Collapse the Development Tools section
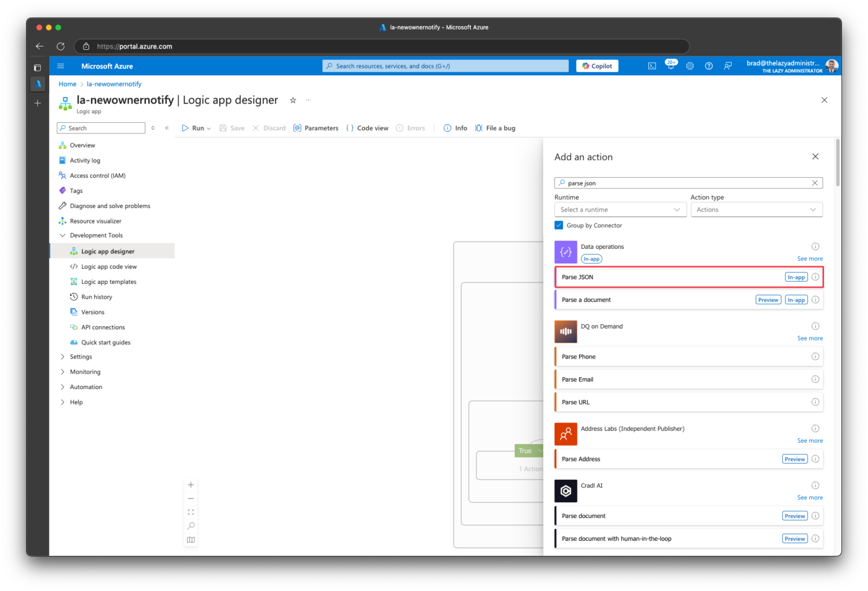 pyautogui.click(x=62, y=235)
